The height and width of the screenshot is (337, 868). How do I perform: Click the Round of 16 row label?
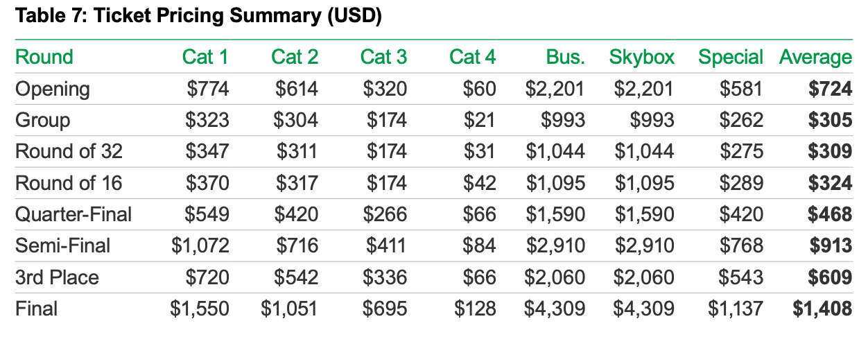[68, 183]
